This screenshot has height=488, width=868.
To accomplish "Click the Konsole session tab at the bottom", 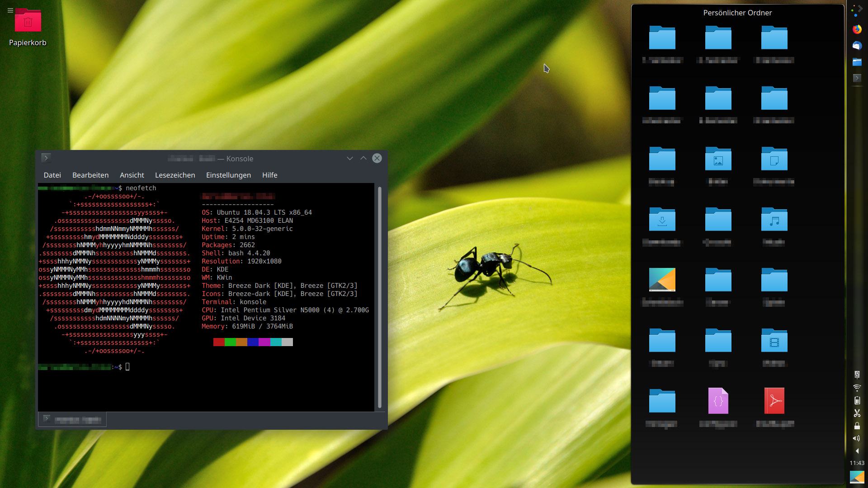I will pos(72,419).
